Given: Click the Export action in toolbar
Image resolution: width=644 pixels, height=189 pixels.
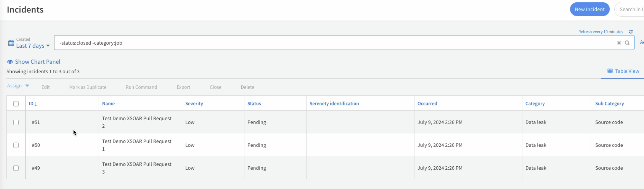Looking at the screenshot, I should pyautogui.click(x=183, y=87).
